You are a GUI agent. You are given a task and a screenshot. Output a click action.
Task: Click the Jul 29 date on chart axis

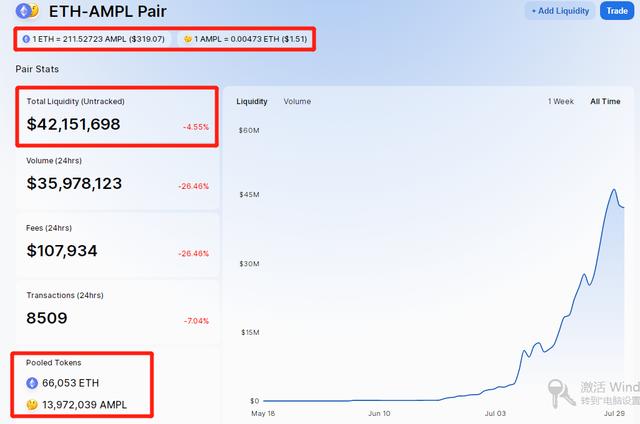point(614,413)
